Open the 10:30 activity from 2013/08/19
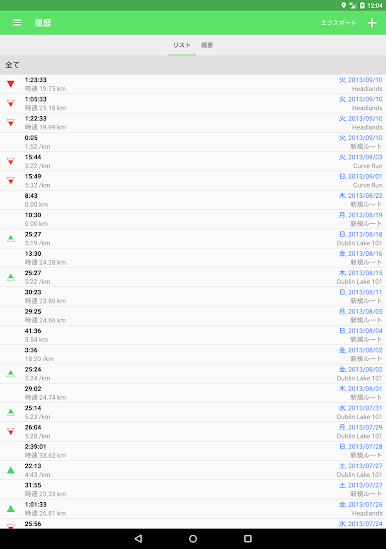Screen dimensions: 386x549 point(193,219)
